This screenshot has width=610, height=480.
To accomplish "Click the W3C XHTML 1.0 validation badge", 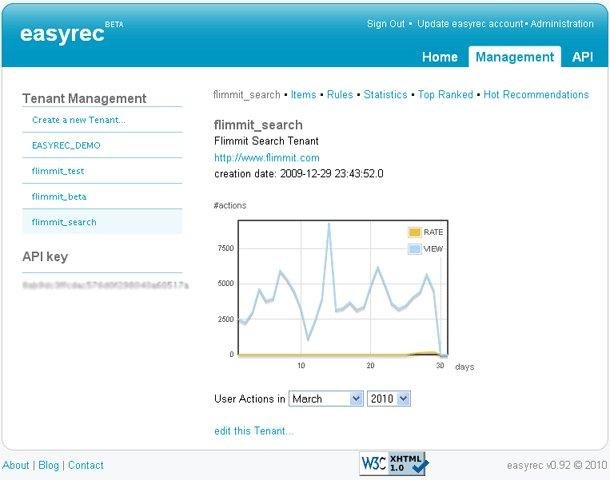I will coord(394,463).
